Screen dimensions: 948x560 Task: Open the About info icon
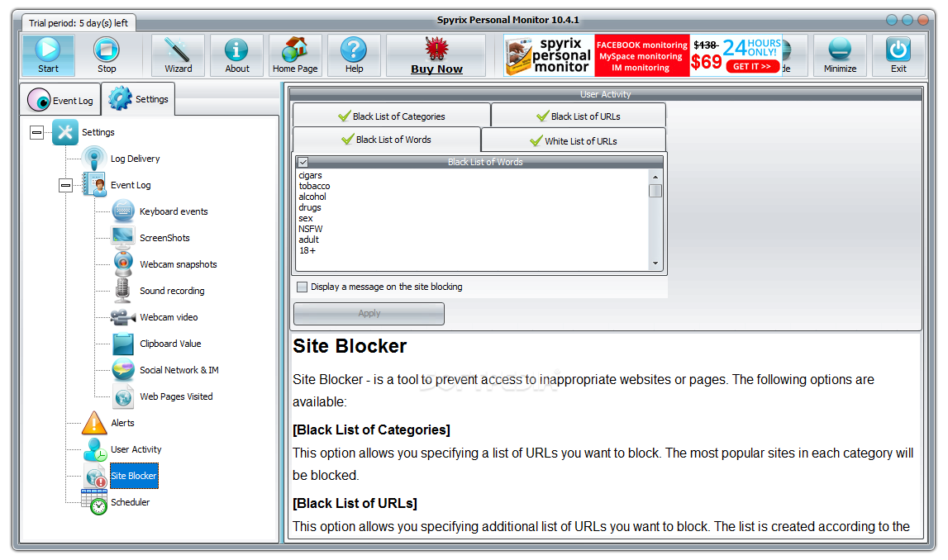(x=236, y=50)
